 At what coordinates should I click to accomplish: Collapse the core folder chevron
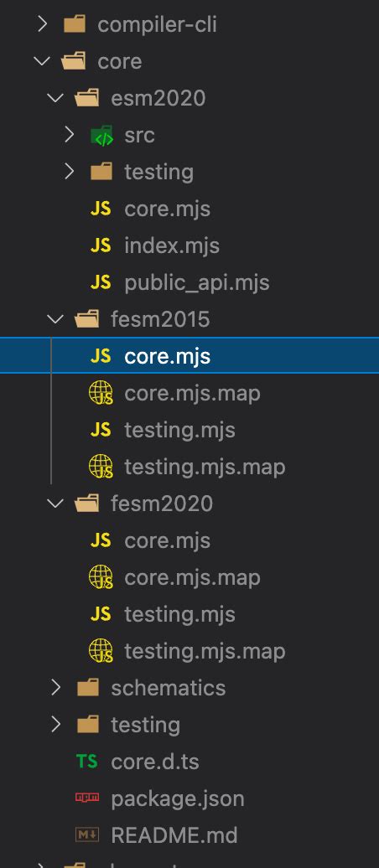(x=42, y=61)
